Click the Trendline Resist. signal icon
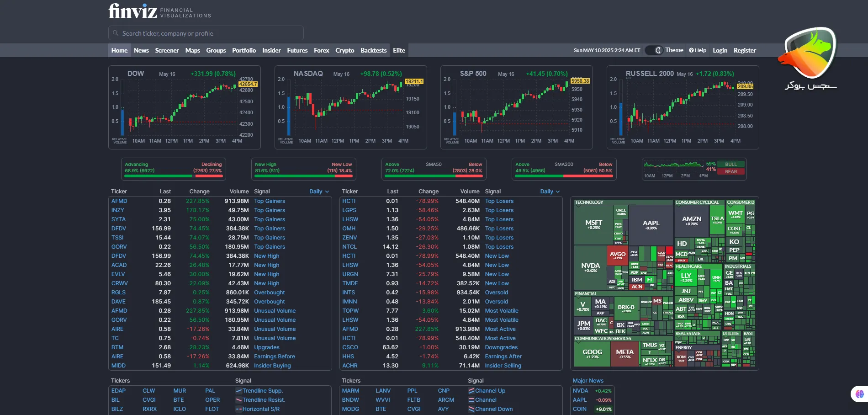868x415 pixels. pos(238,400)
